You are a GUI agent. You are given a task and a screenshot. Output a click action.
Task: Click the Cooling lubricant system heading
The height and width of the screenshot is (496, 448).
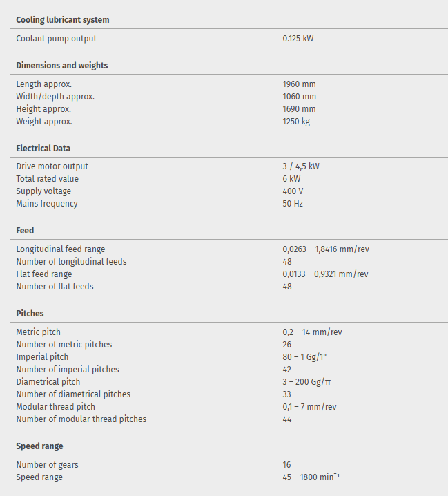tap(63, 20)
